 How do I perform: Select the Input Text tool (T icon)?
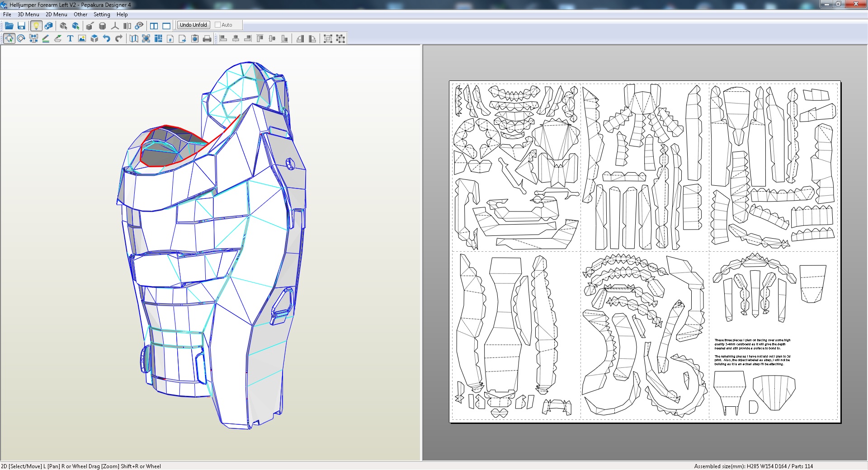(x=70, y=39)
